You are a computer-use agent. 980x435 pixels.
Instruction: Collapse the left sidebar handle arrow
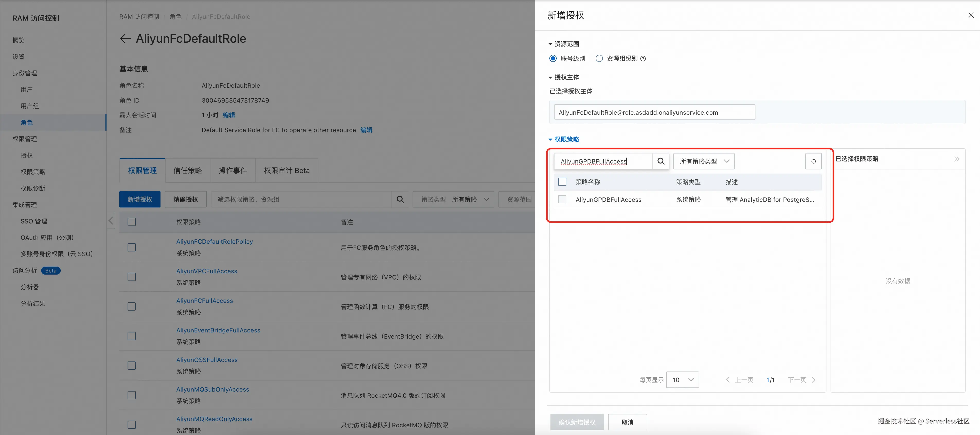tap(111, 221)
